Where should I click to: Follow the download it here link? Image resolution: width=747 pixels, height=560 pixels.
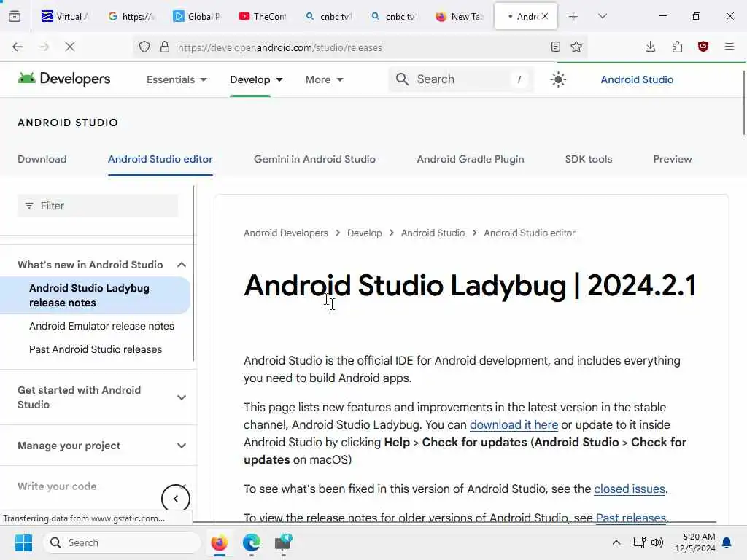coord(514,425)
